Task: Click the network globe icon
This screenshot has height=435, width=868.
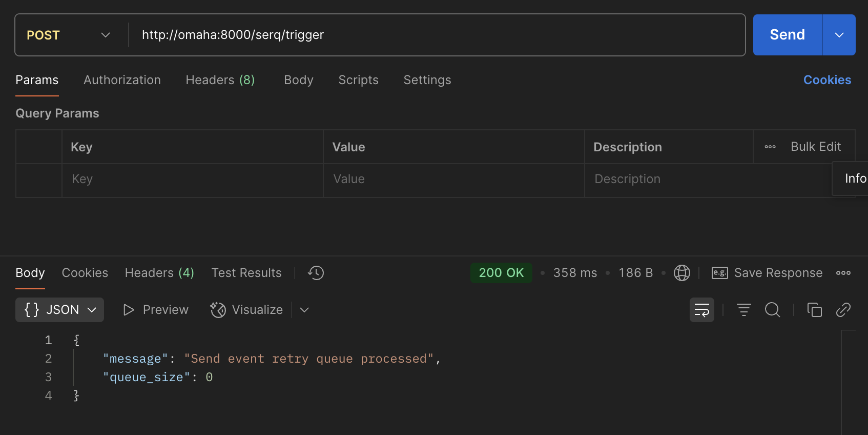Action: tap(681, 273)
